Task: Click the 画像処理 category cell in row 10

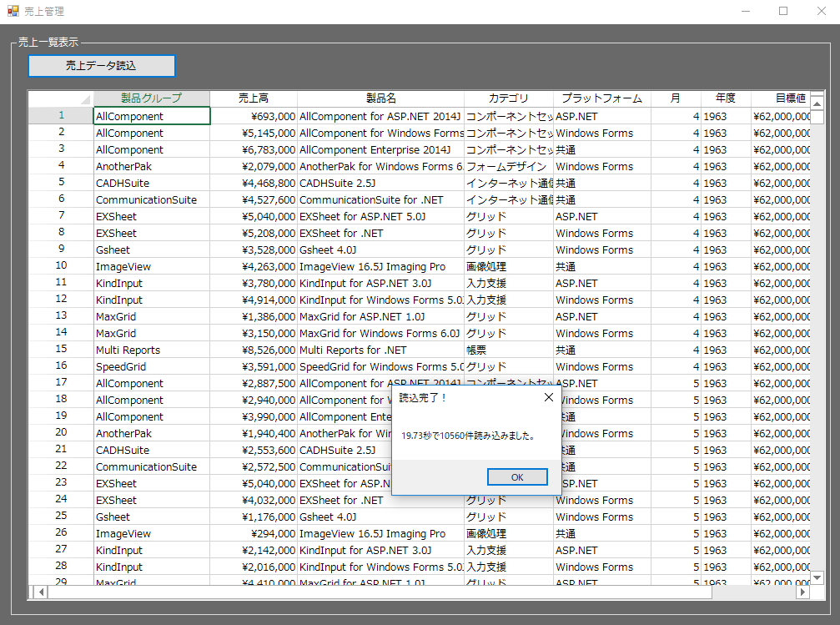Action: pyautogui.click(x=508, y=266)
